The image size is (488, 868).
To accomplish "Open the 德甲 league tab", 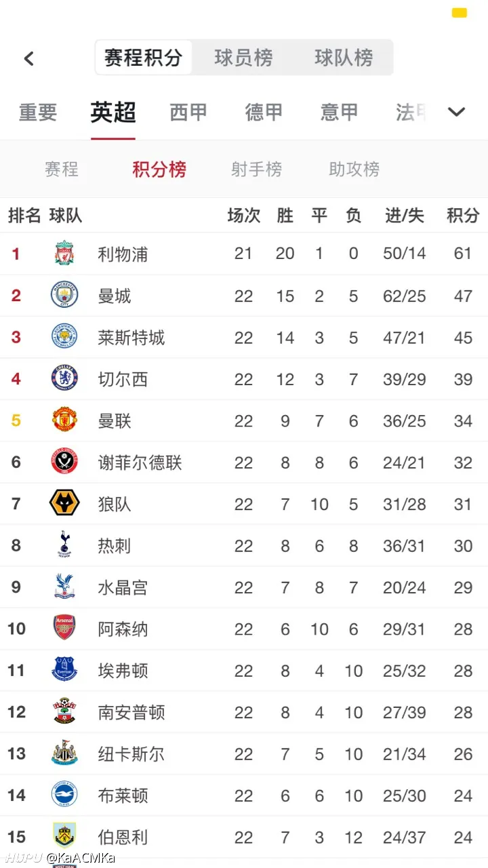I will (264, 113).
